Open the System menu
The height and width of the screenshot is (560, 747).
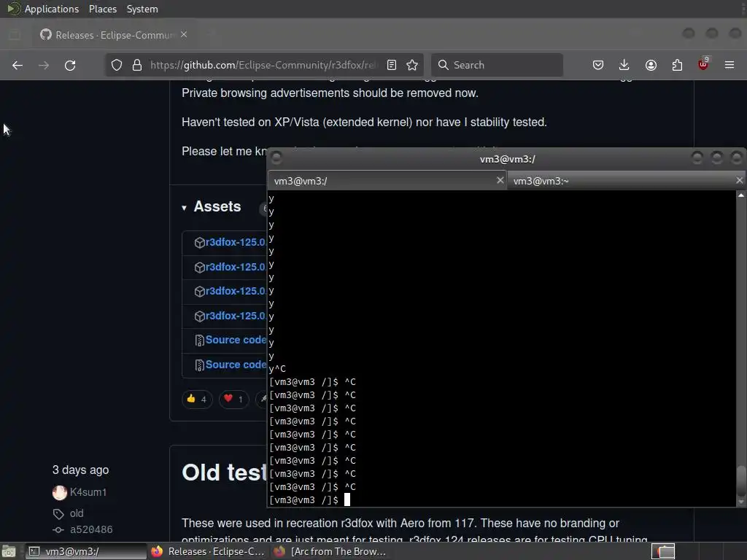142,9
